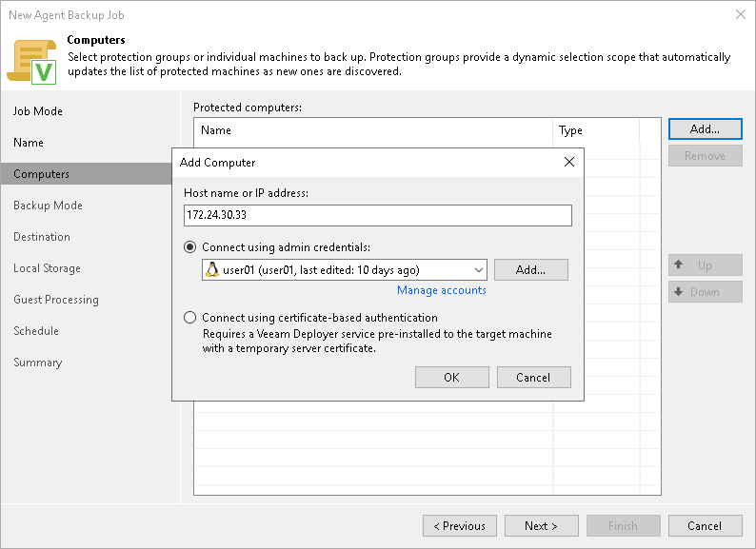
Task: Click the host name or IP address field
Action: point(378,216)
